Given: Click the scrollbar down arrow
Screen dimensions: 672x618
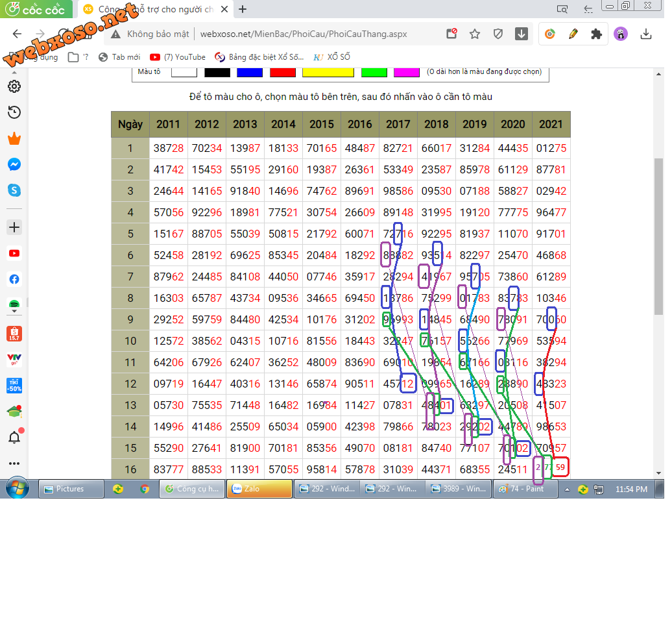Looking at the screenshot, I should (x=659, y=473).
